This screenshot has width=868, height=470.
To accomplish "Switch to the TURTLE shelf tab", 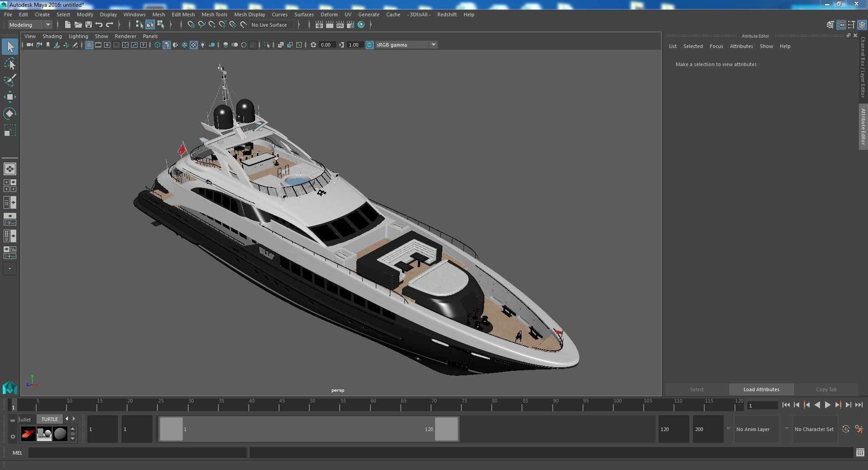I will (50, 419).
